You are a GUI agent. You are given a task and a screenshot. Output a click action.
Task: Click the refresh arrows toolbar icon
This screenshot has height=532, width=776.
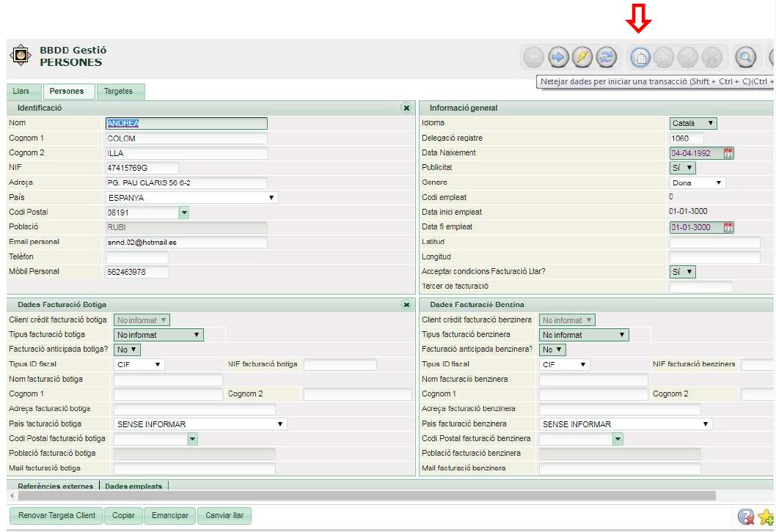point(606,56)
